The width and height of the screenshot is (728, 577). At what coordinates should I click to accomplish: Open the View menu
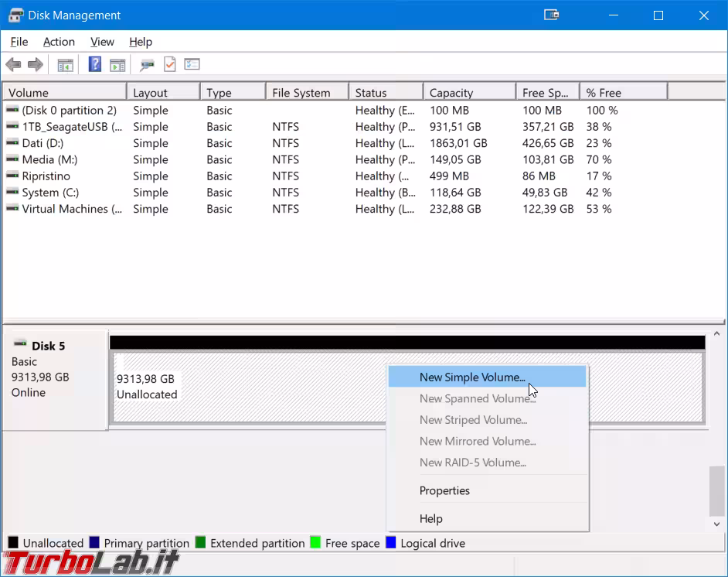[101, 42]
